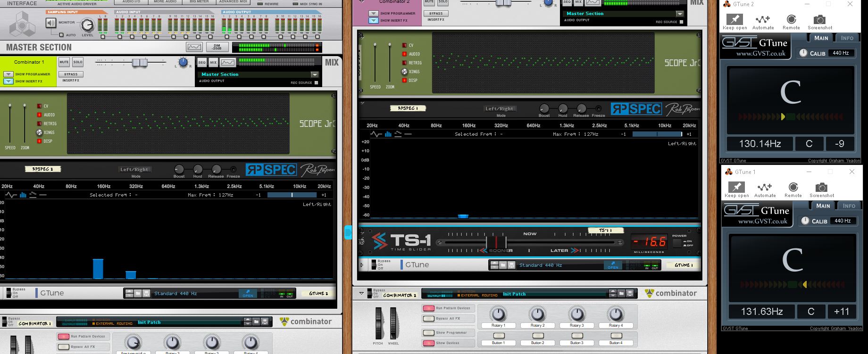Viewport: 868px width, 354px height.
Task: Click save patch disk on Combinator 2
Action: pos(629,293)
